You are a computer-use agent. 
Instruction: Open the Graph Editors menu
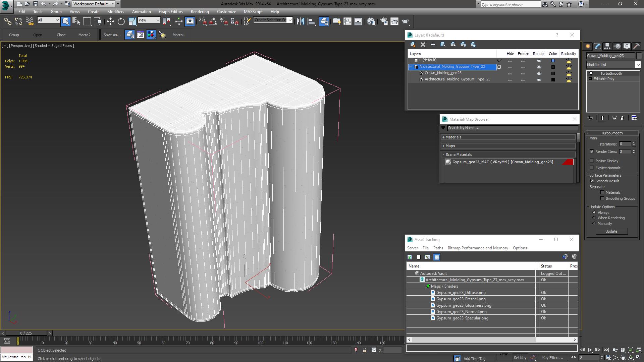tap(171, 12)
